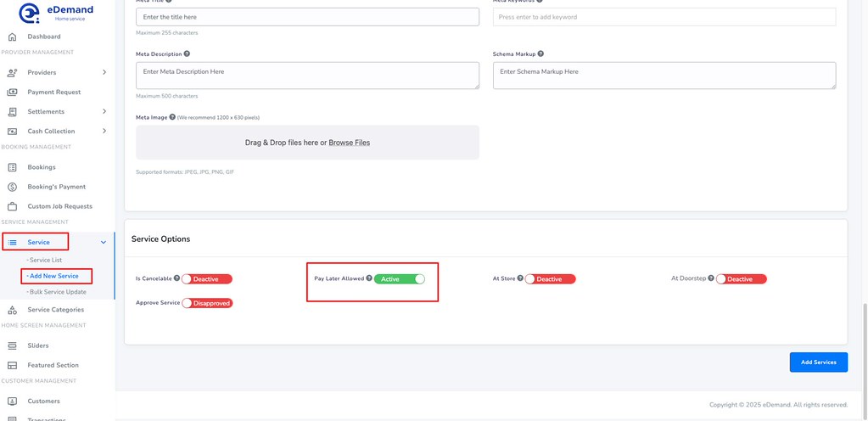Focus the Schema Markup text area
This screenshot has width=868, height=421.
click(x=664, y=76)
